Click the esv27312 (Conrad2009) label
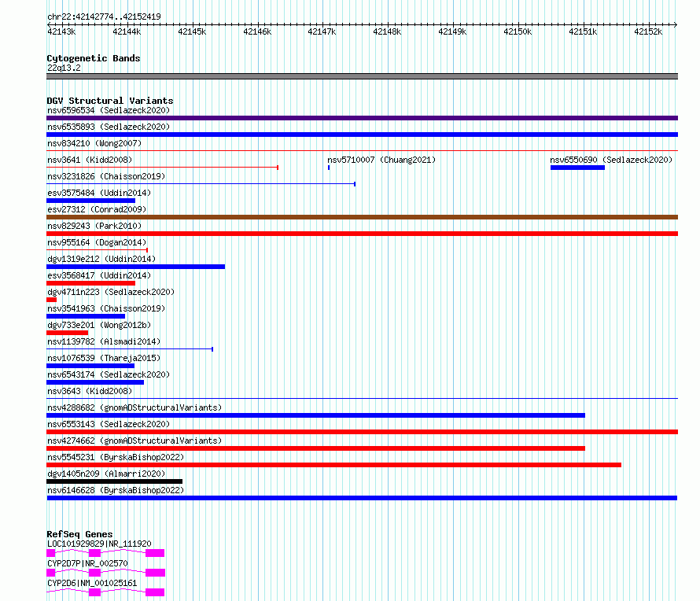 click(x=97, y=209)
